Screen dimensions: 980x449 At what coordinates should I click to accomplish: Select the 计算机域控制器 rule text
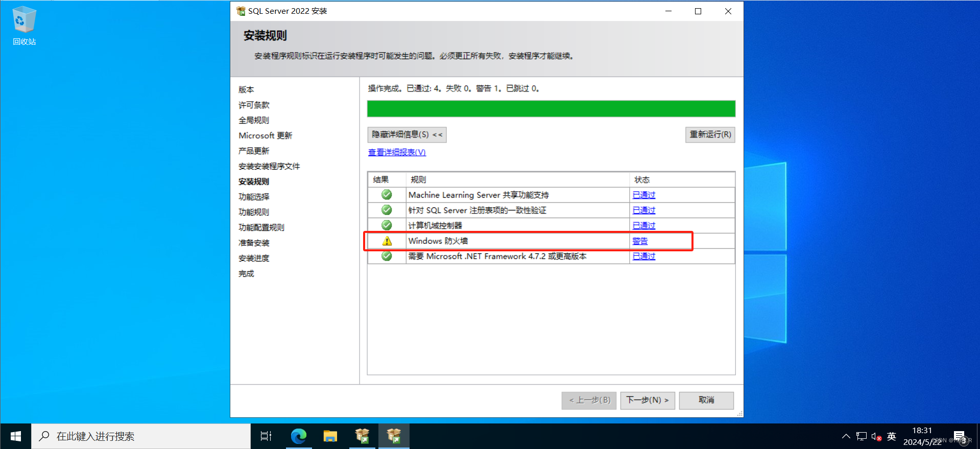435,225
